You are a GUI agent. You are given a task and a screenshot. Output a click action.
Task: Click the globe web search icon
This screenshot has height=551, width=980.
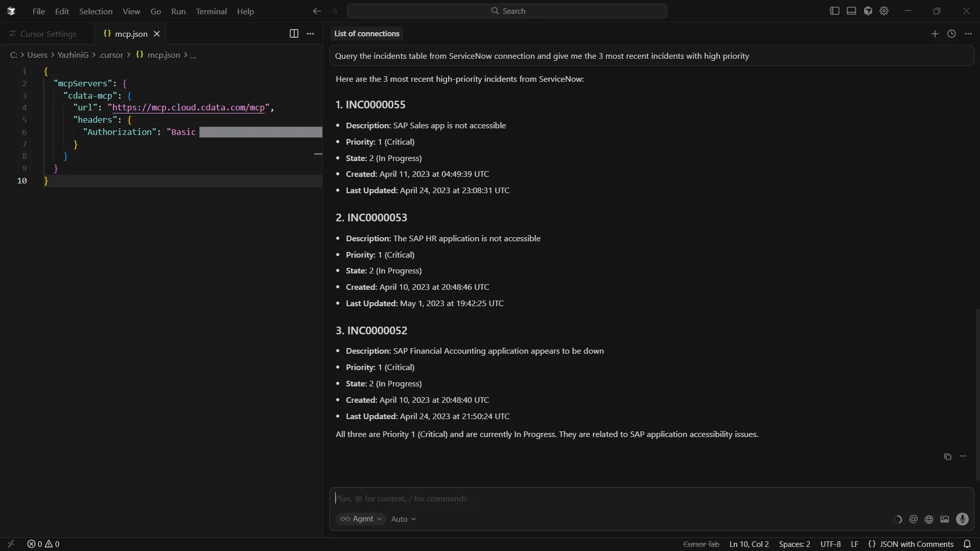coord(929,519)
